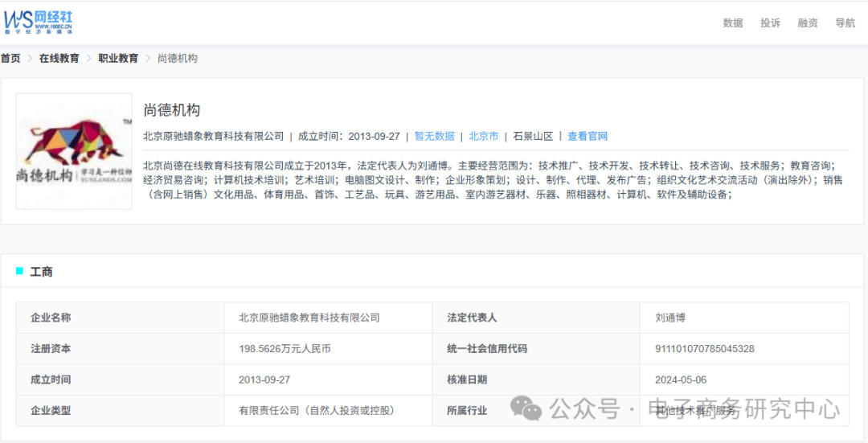Click the company description paragraph

(x=493, y=180)
